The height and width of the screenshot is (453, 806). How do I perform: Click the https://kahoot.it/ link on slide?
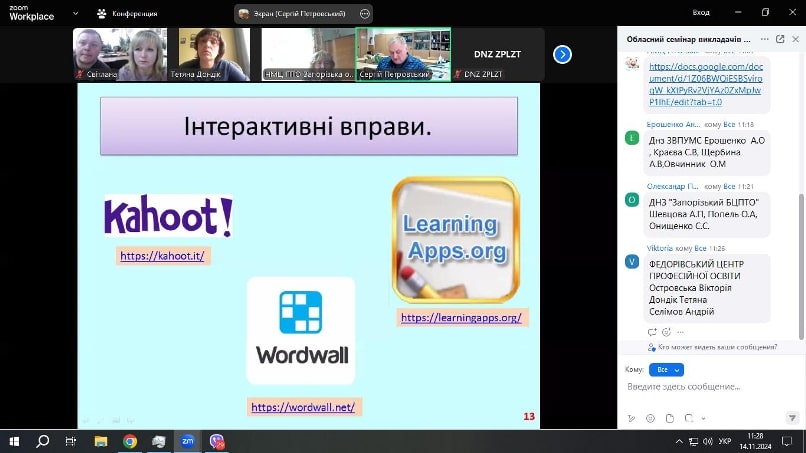(x=162, y=256)
